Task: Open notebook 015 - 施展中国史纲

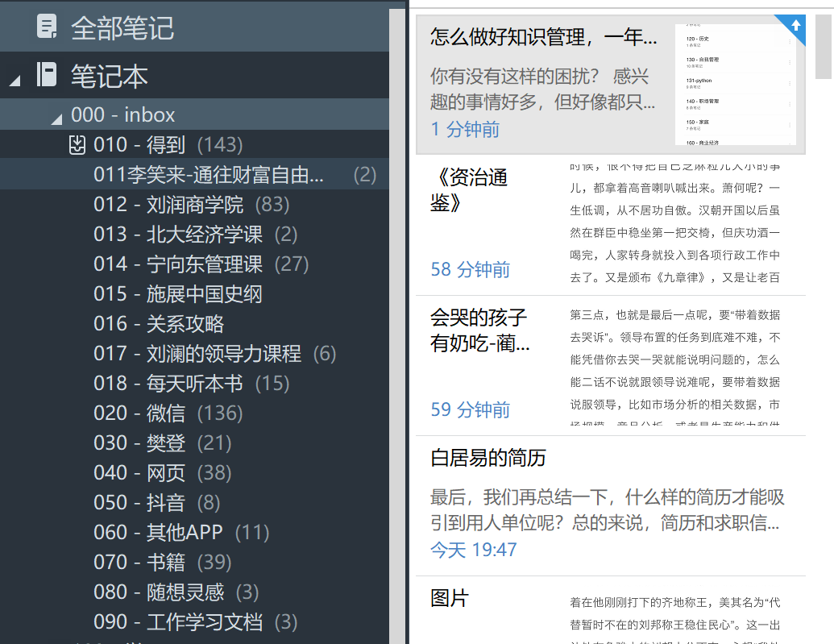Action: tap(195, 294)
